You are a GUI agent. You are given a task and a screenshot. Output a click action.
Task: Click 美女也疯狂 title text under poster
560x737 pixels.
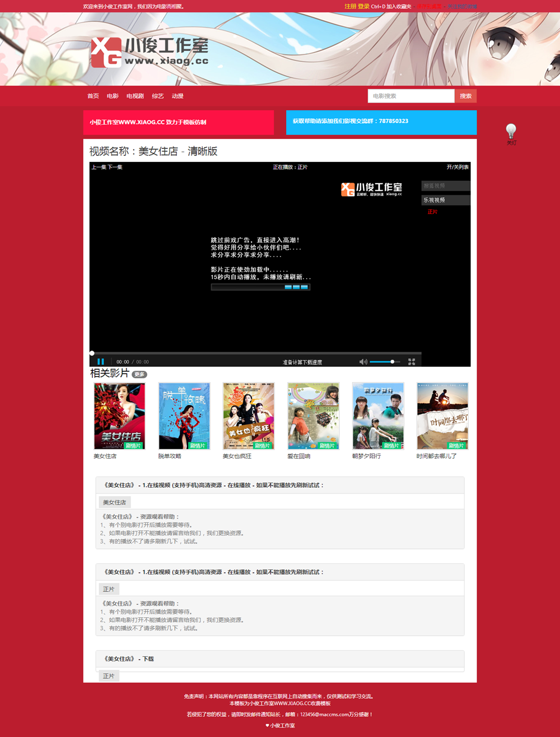click(x=237, y=456)
